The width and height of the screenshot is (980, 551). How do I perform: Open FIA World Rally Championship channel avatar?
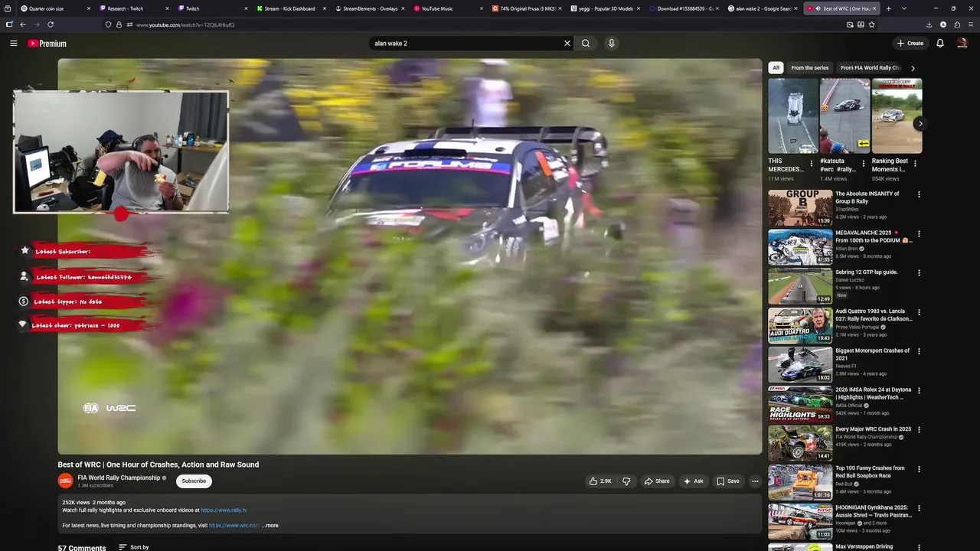[66, 481]
